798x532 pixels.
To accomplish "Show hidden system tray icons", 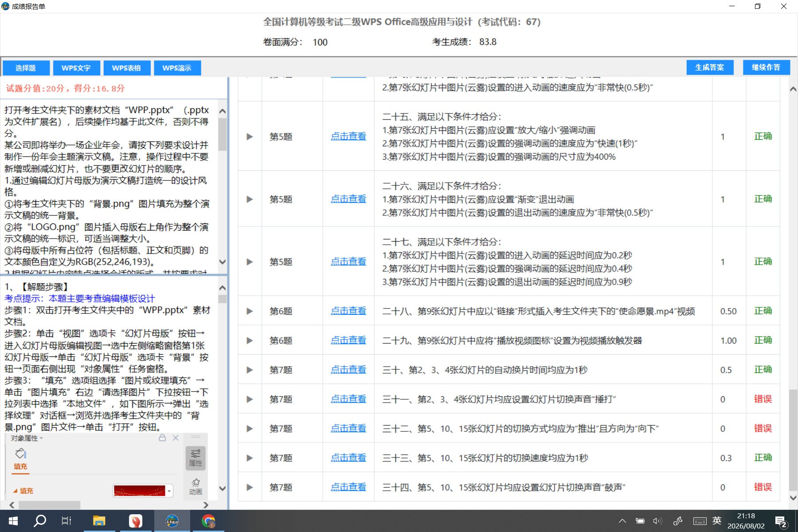I will (622, 521).
